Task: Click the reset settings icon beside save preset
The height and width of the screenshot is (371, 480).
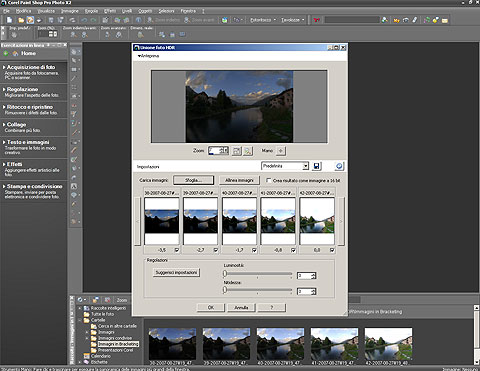Action: [339, 166]
